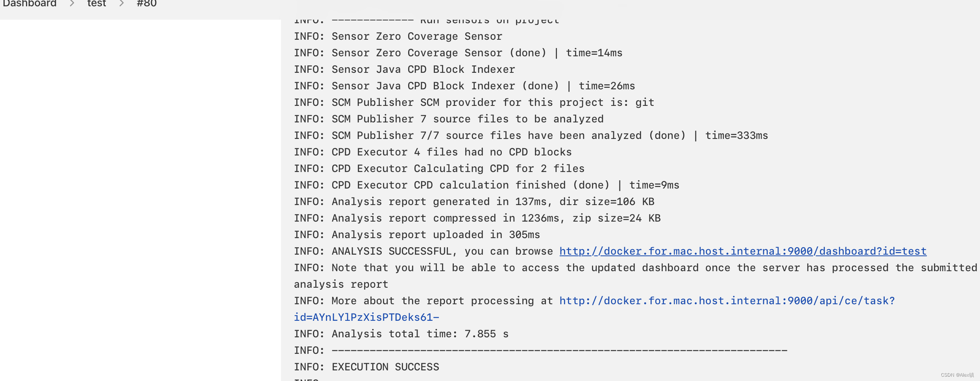Click 'SCM provider for this project is: git' line
980x381 pixels.
coord(474,102)
